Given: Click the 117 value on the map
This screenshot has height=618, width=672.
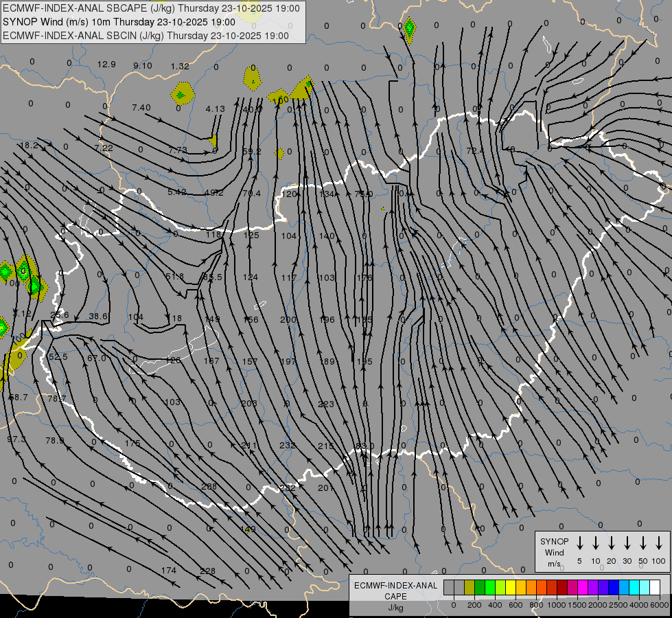Looking at the screenshot, I should click(x=288, y=277).
